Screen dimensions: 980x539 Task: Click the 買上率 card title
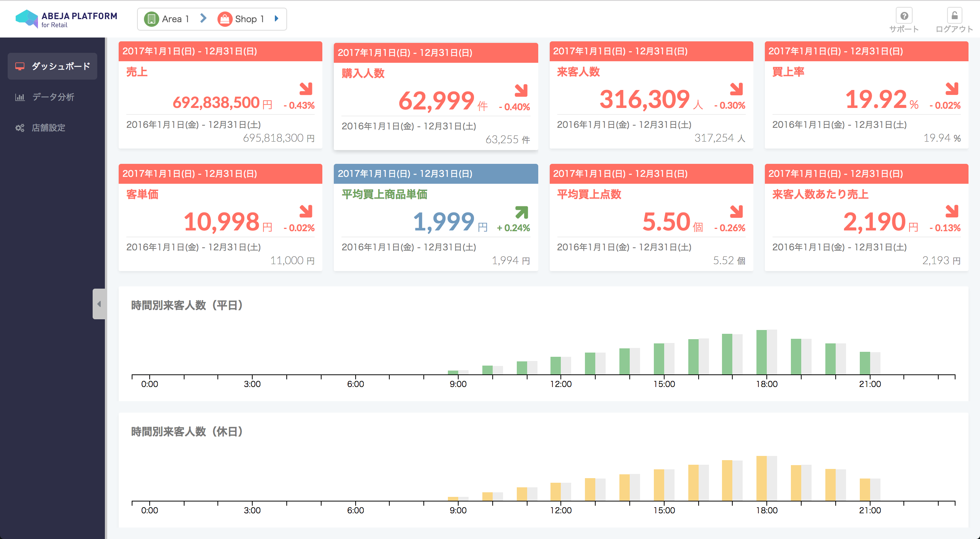[788, 72]
